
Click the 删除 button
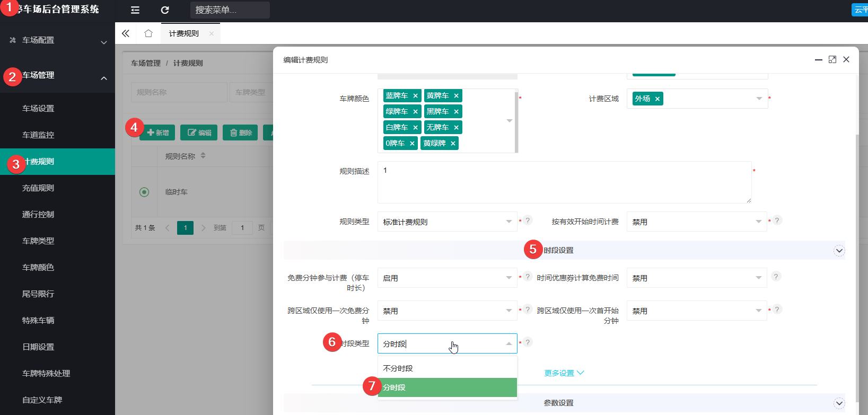click(240, 133)
